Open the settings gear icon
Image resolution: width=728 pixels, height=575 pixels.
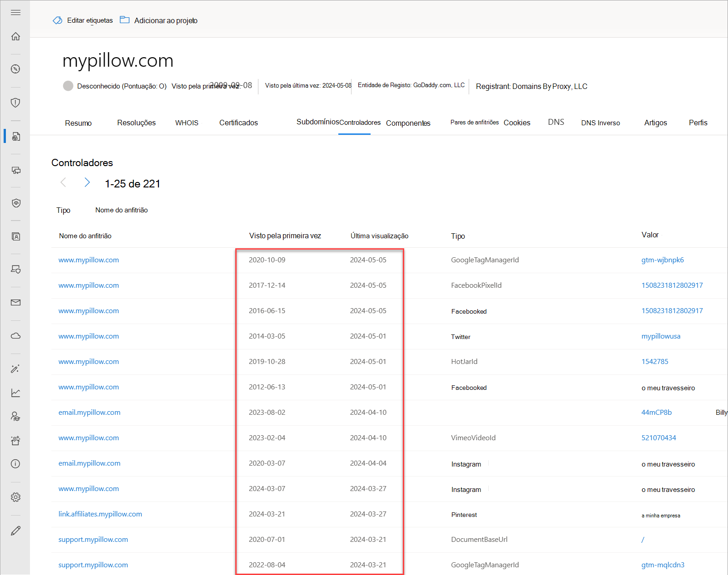15,497
